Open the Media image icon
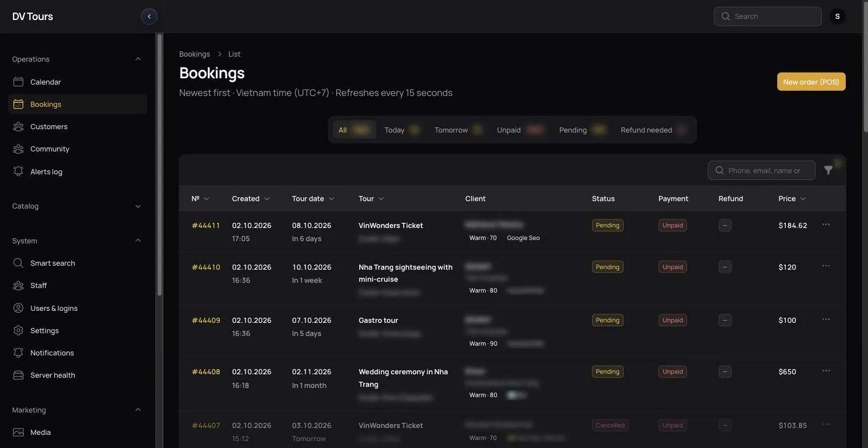 tap(18, 432)
